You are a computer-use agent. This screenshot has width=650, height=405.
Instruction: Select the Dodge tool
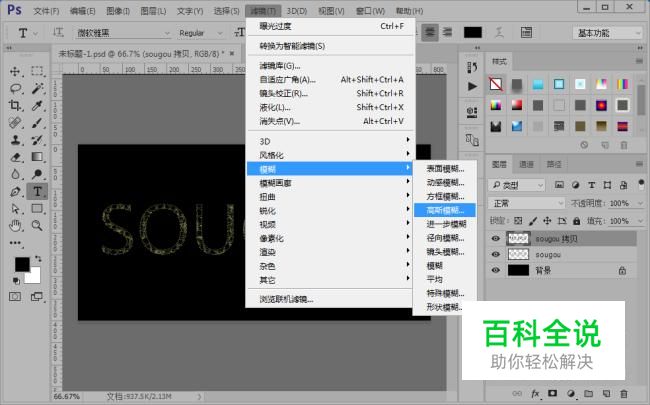(x=37, y=174)
